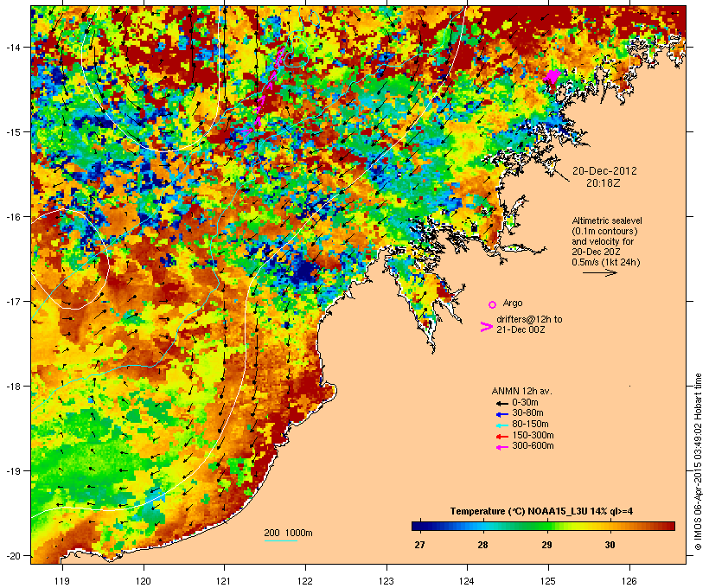Click longitude label '124'
The image size is (709, 588).
click(x=467, y=581)
